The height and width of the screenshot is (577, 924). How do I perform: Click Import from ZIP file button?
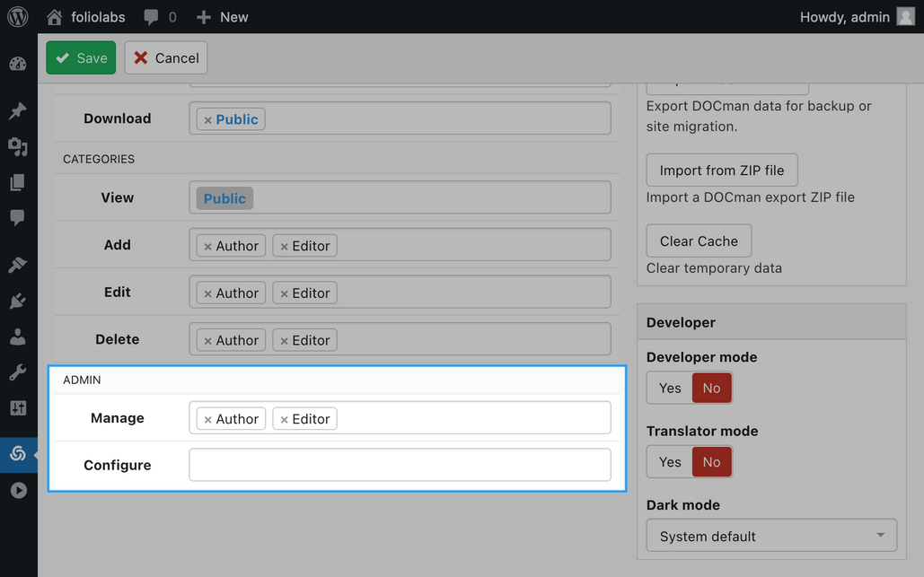pos(722,170)
